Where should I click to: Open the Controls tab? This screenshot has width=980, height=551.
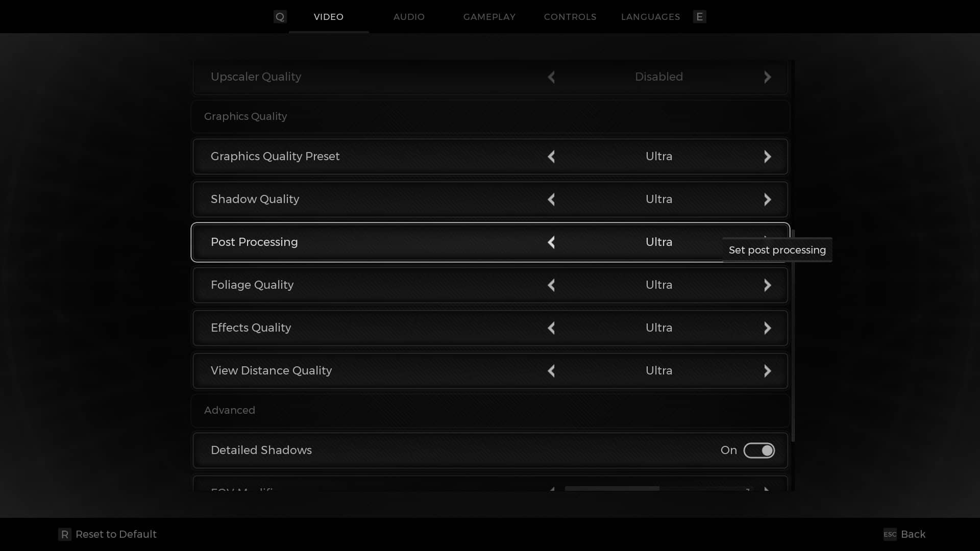(x=570, y=17)
